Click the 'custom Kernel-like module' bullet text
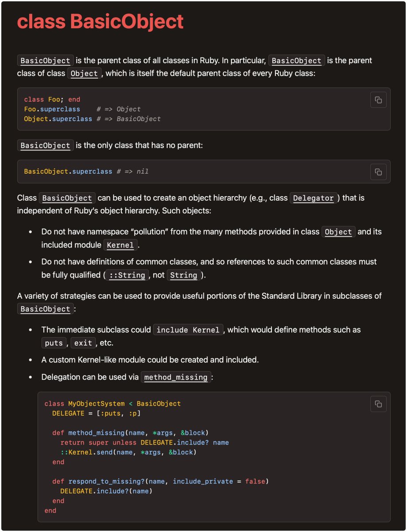The image size is (407, 532). pos(150,360)
